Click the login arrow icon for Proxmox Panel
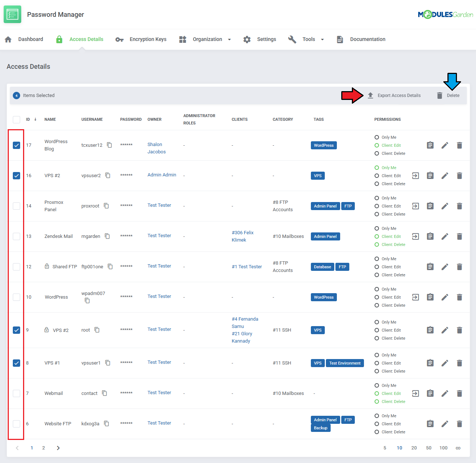 (x=416, y=206)
